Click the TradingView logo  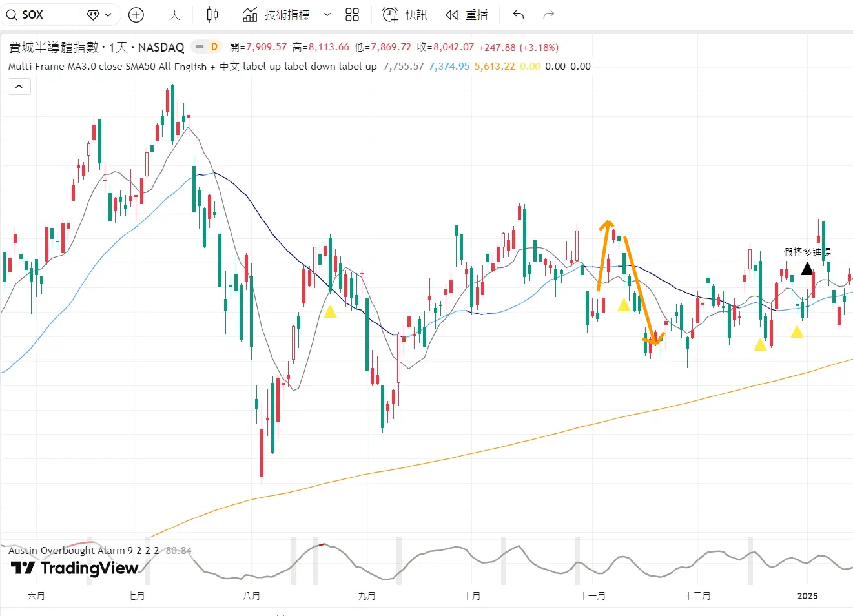[75, 568]
